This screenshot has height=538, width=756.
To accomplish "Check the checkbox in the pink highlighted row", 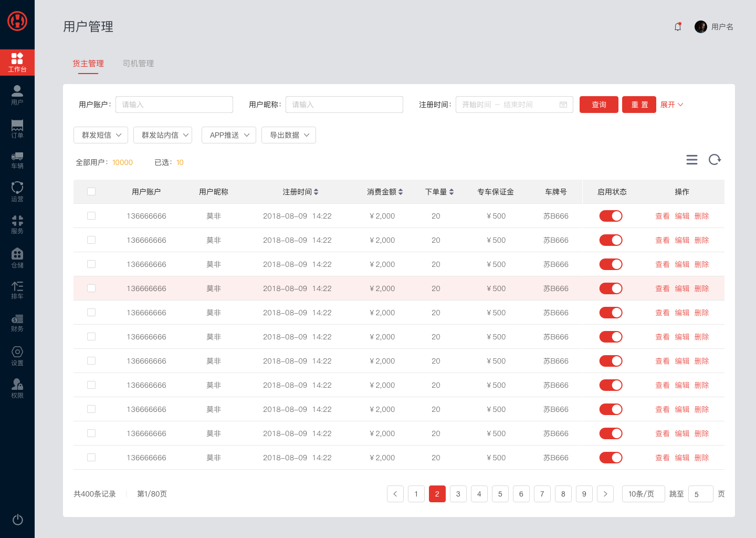I will (x=91, y=288).
